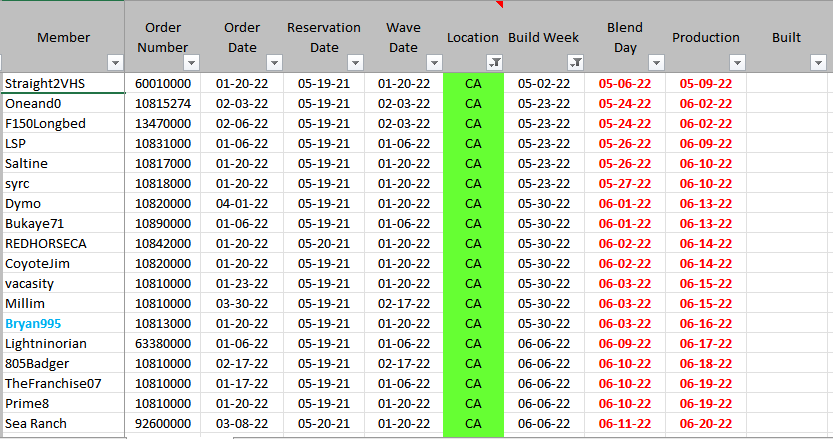Select Lightninorian's order number 63380000
This screenshot has width=833, height=439.
coord(163,343)
